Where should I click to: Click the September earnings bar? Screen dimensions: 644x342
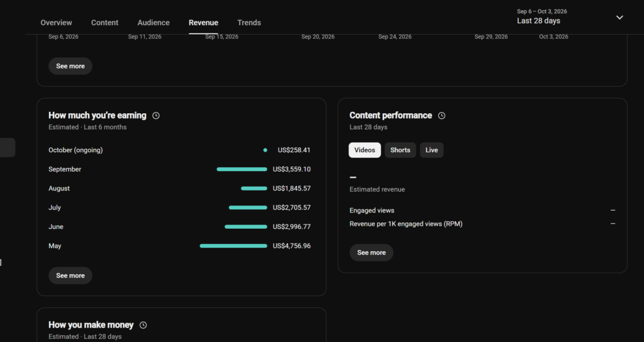click(x=242, y=169)
